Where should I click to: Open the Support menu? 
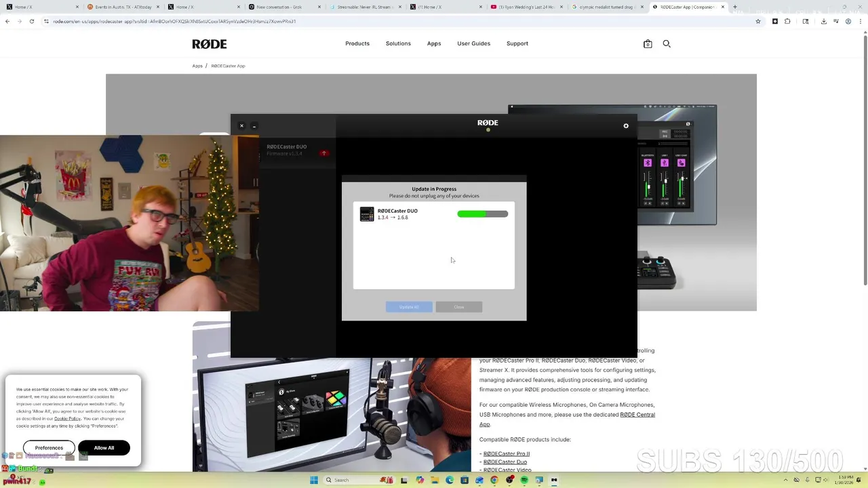pyautogui.click(x=517, y=43)
